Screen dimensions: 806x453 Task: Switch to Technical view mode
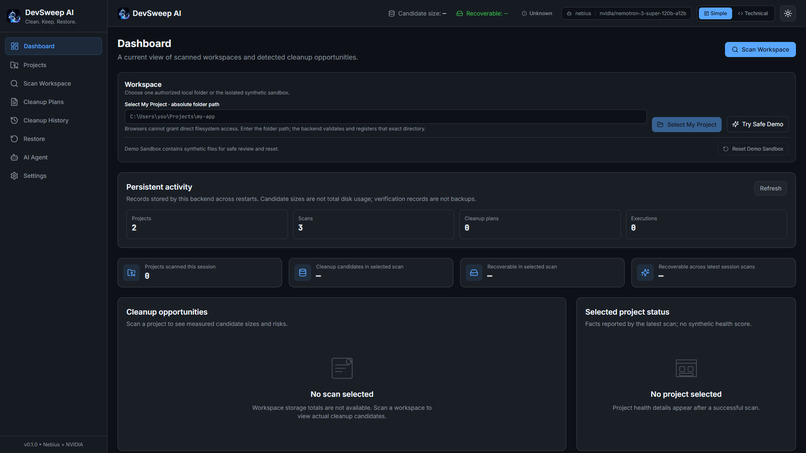pos(753,13)
